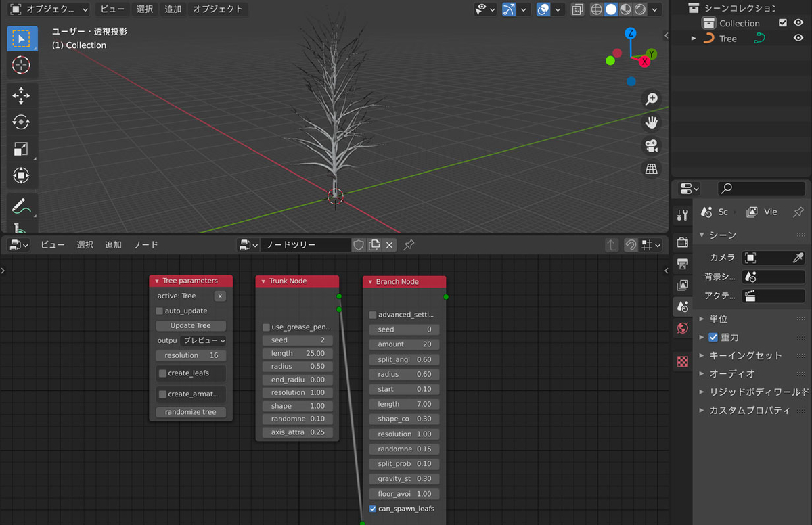Open the output プレビュー dropdown
The image size is (812, 525).
click(204, 341)
